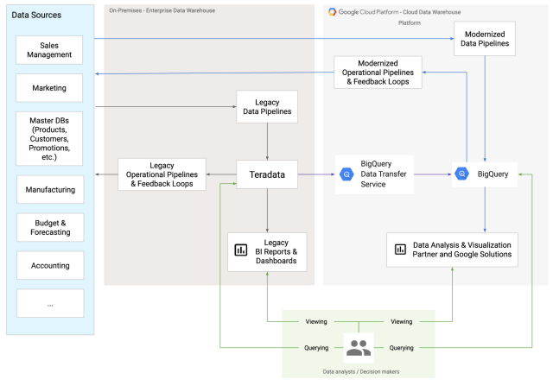
Task: Click the BigQuery Data Transfer Service hexagon icon
Action: point(346,174)
